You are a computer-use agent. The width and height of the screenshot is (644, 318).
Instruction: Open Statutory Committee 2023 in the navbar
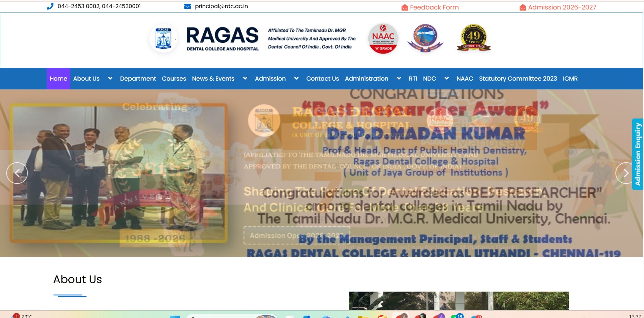[518, 79]
